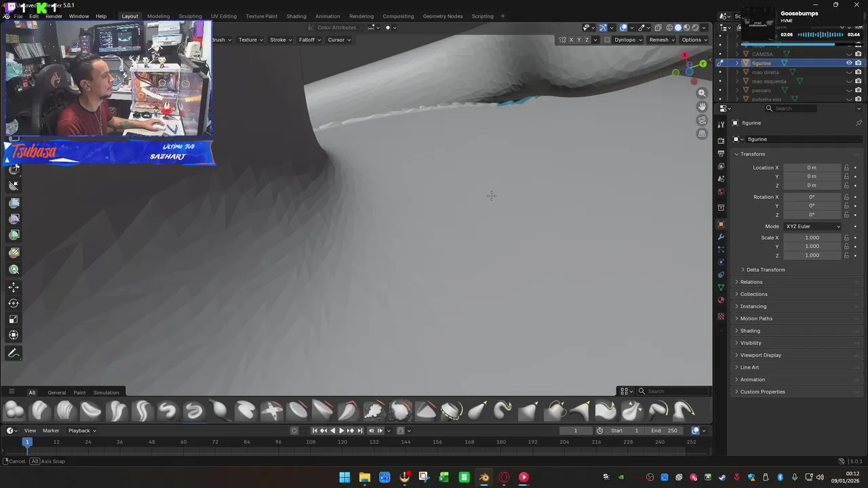This screenshot has height=488, width=868.
Task: Expand the Viewport Display panel
Action: (760, 355)
